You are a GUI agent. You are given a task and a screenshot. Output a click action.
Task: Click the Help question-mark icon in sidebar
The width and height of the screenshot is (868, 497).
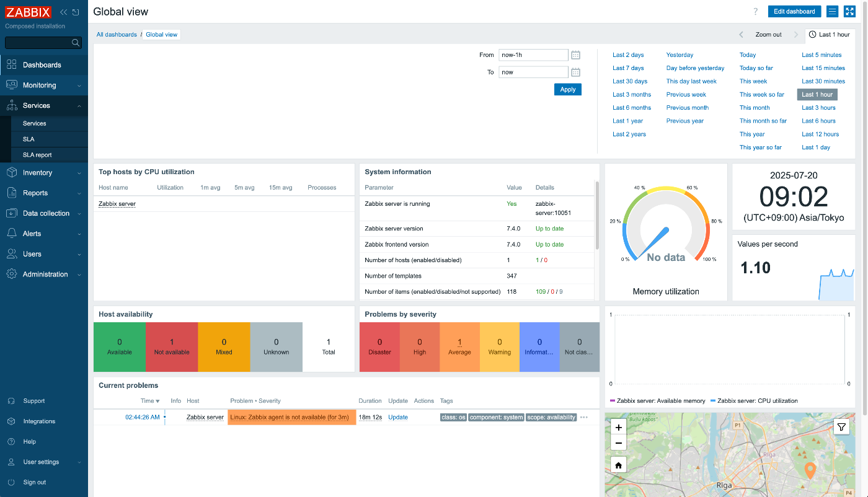[11, 442]
